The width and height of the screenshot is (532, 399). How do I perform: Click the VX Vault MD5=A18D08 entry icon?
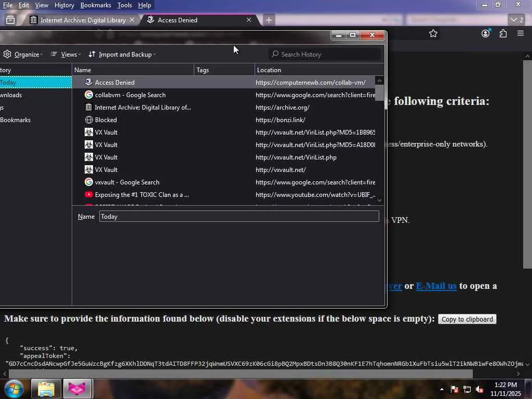click(88, 144)
